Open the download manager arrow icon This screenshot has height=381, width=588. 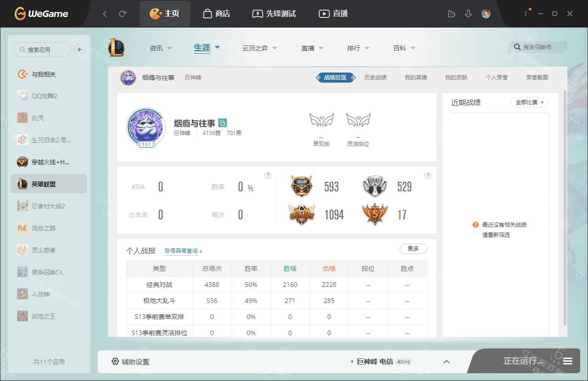tap(468, 14)
